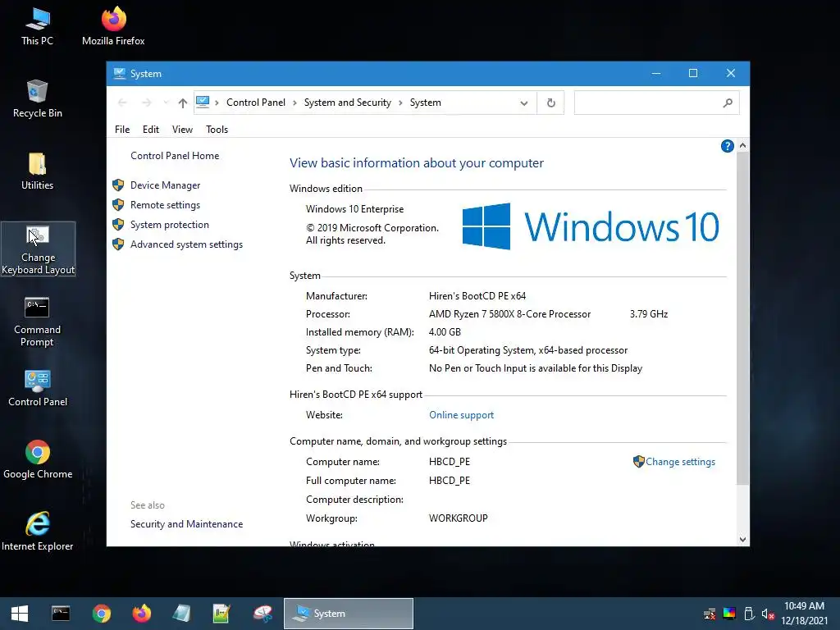
Task: Expand chevron after System and Security breadcrumb
Action: click(400, 103)
